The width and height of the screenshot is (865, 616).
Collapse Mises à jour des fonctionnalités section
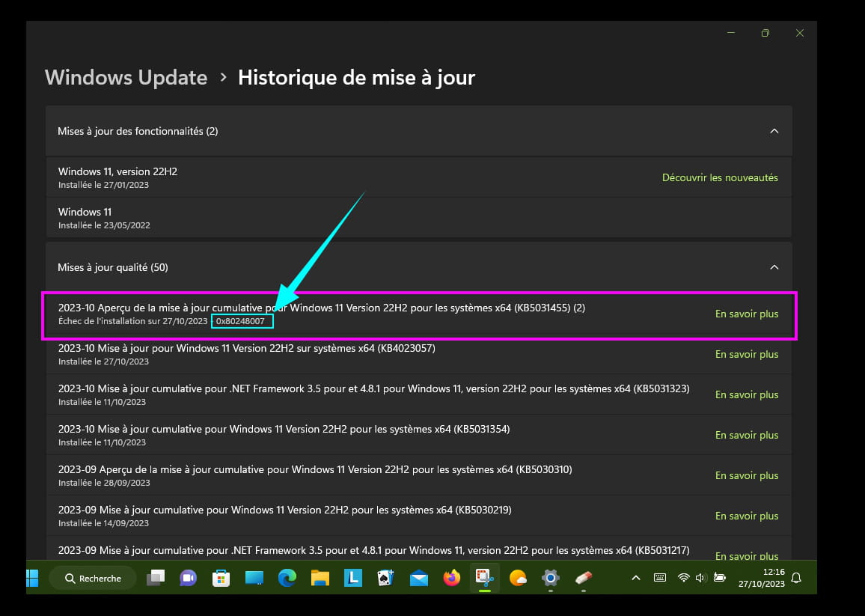pyautogui.click(x=774, y=131)
